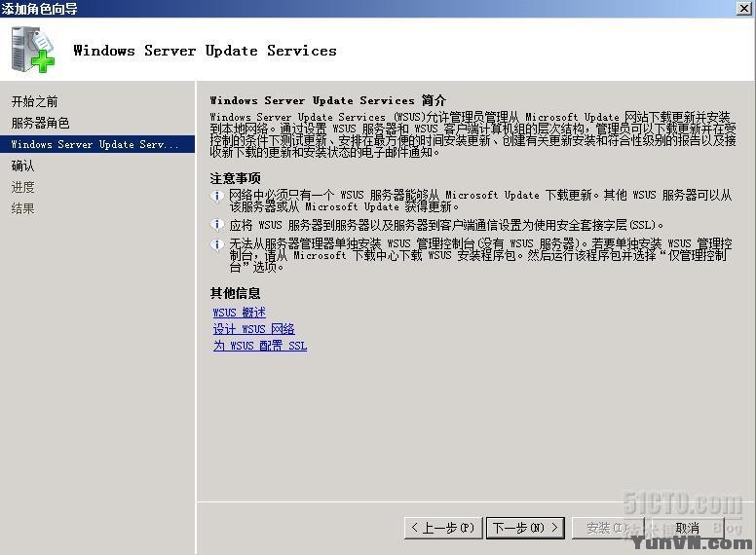Click the Add Roles wizard server icon
The width and height of the screenshot is (756, 555).
point(32,50)
